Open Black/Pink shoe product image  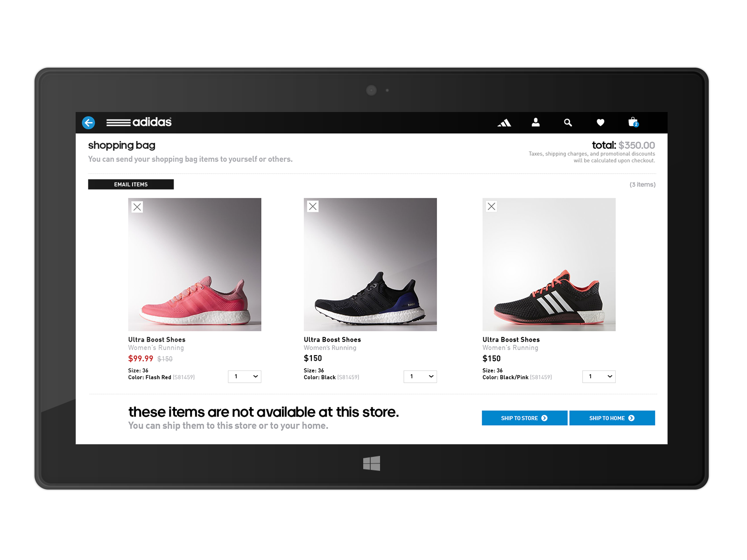click(x=549, y=265)
